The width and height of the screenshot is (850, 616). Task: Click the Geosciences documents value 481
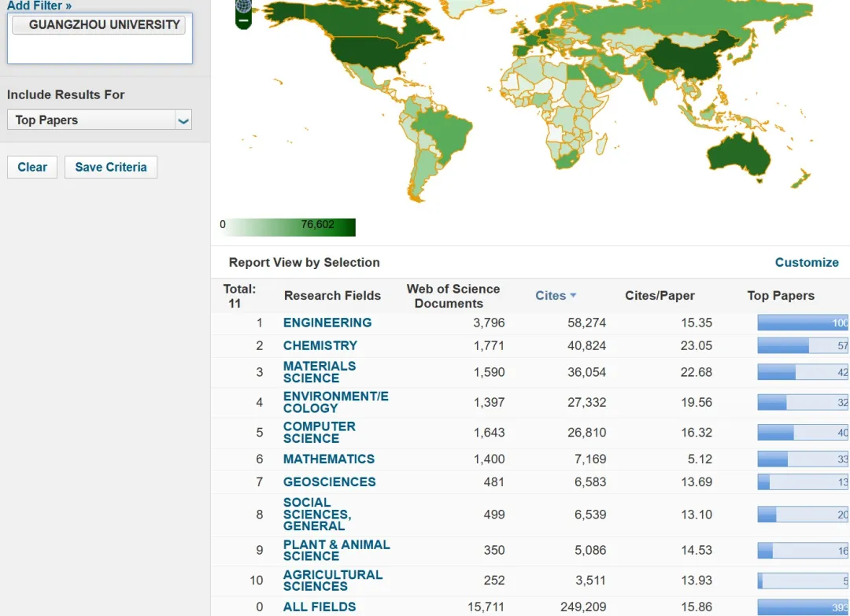click(x=493, y=481)
